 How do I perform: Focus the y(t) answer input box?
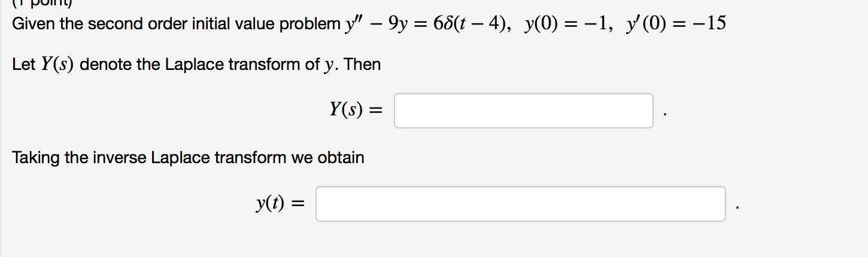tap(521, 204)
